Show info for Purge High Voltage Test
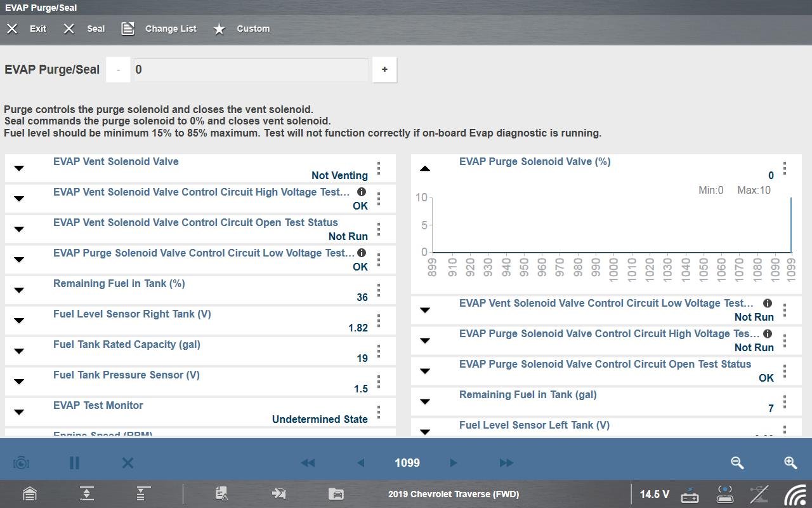 768,333
